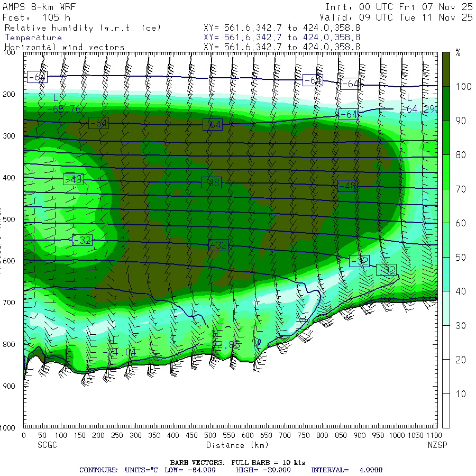This screenshot has height=476, width=476.
Task: Click the "SCGC" station label
Action: click(47, 445)
